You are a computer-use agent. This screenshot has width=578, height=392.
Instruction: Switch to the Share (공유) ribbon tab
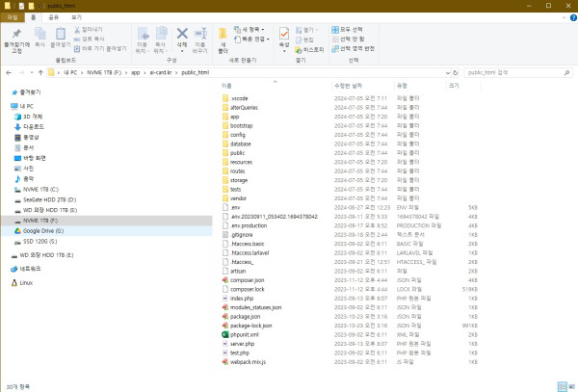54,17
